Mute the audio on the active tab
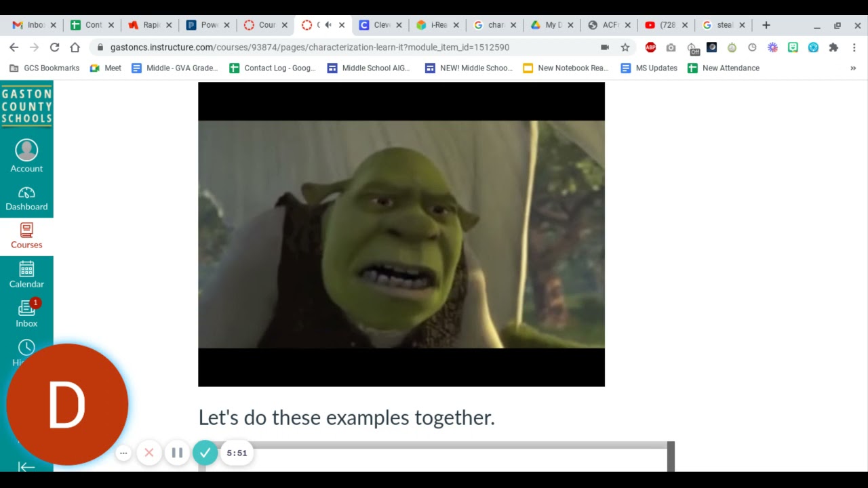 point(328,25)
